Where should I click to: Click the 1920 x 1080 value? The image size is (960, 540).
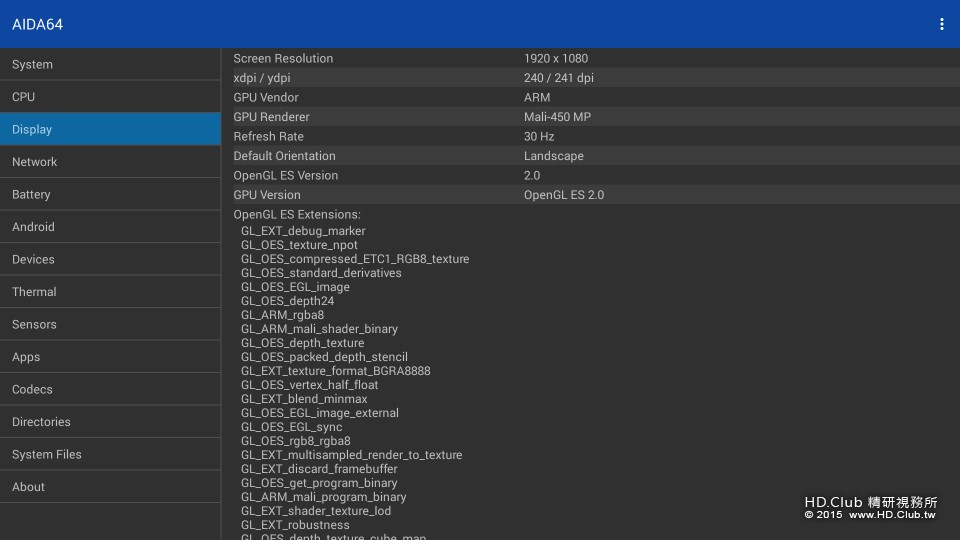click(556, 58)
